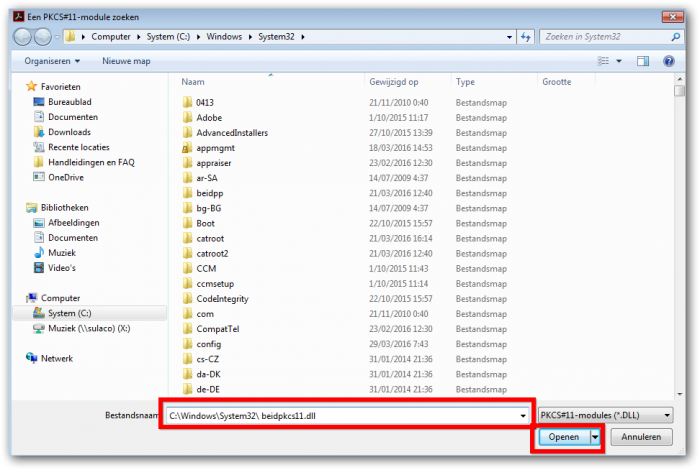Screen dimensions: 700x470
Task: Click the Nieuwe map button
Action: [126, 61]
